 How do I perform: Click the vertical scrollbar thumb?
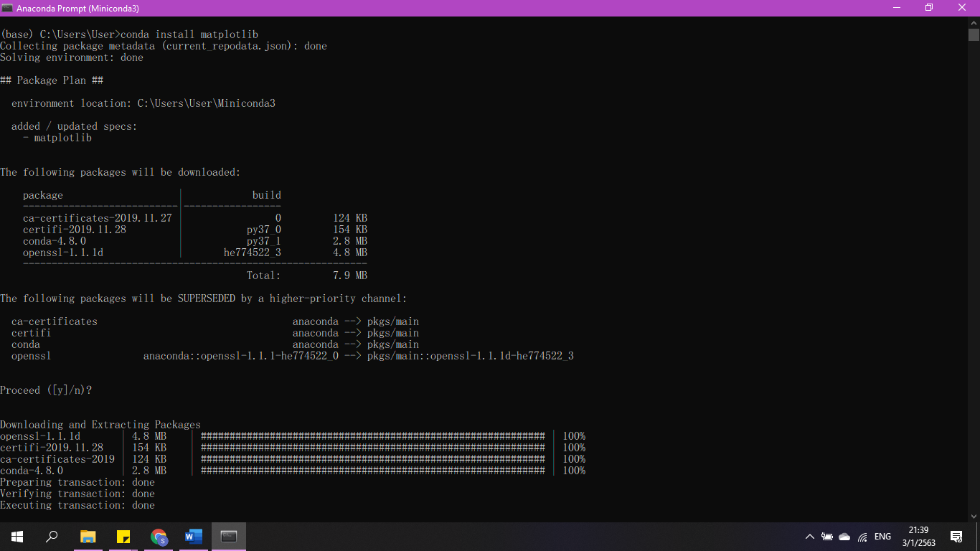[x=974, y=34]
